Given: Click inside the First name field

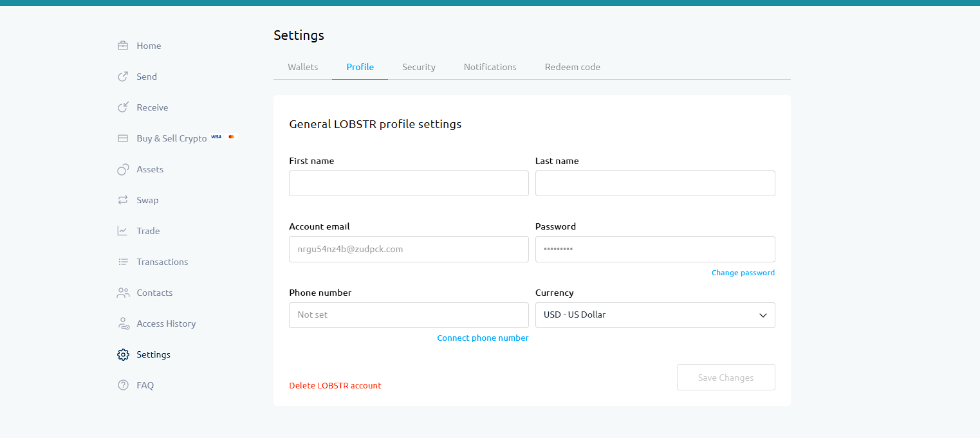Looking at the screenshot, I should [408, 183].
